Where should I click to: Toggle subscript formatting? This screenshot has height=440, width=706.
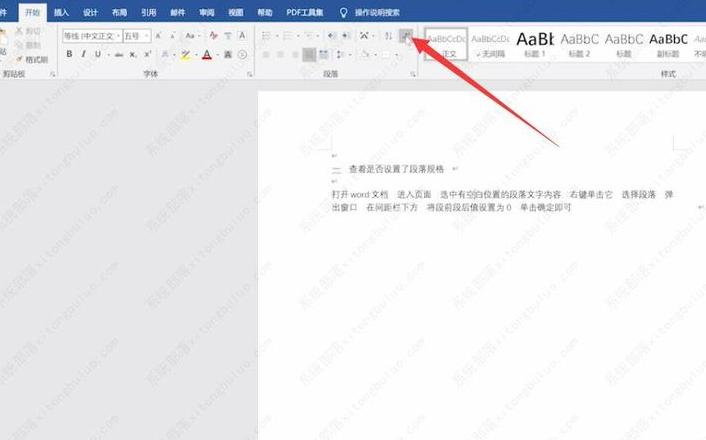(x=133, y=54)
